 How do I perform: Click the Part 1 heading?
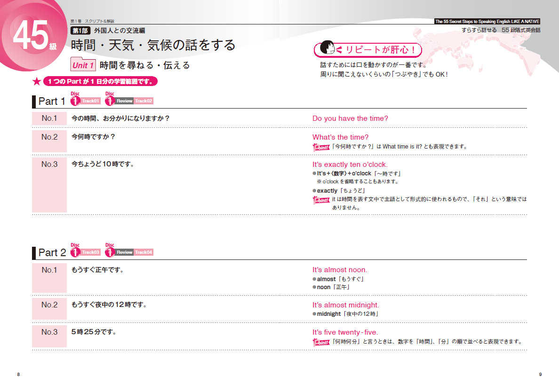(x=52, y=102)
